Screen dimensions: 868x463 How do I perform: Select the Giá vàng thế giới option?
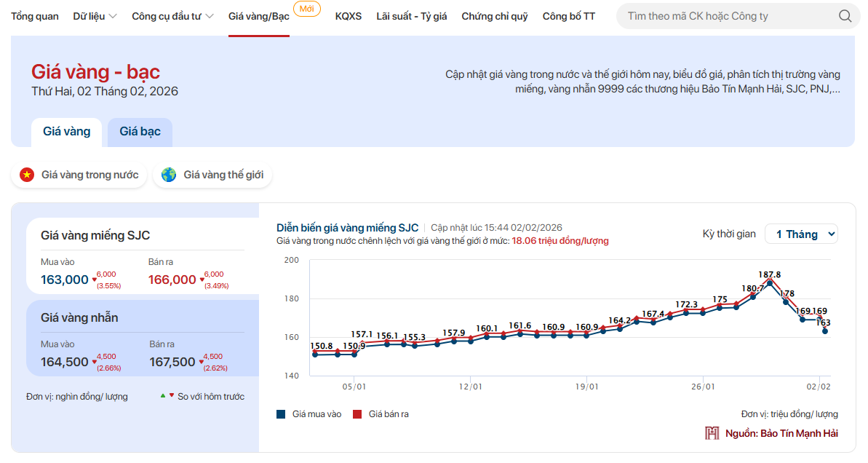212,175
